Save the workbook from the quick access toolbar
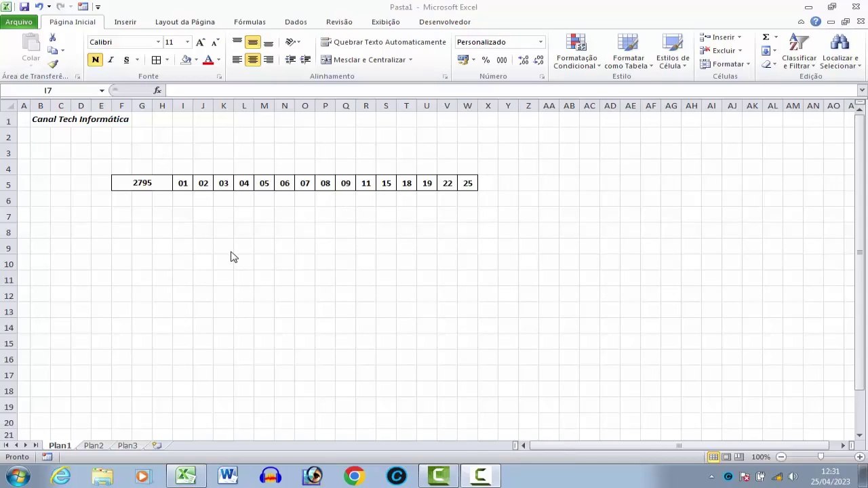The image size is (868, 488). coord(24,7)
